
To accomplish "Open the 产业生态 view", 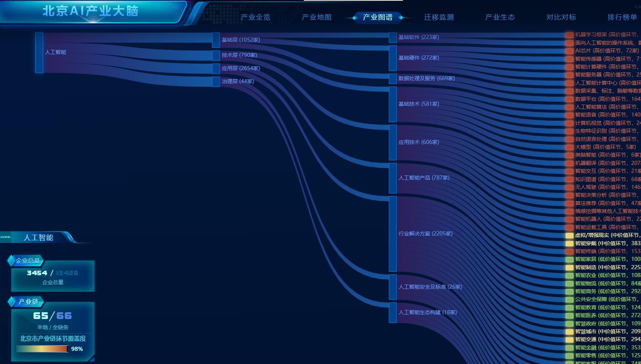I will click(x=500, y=17).
